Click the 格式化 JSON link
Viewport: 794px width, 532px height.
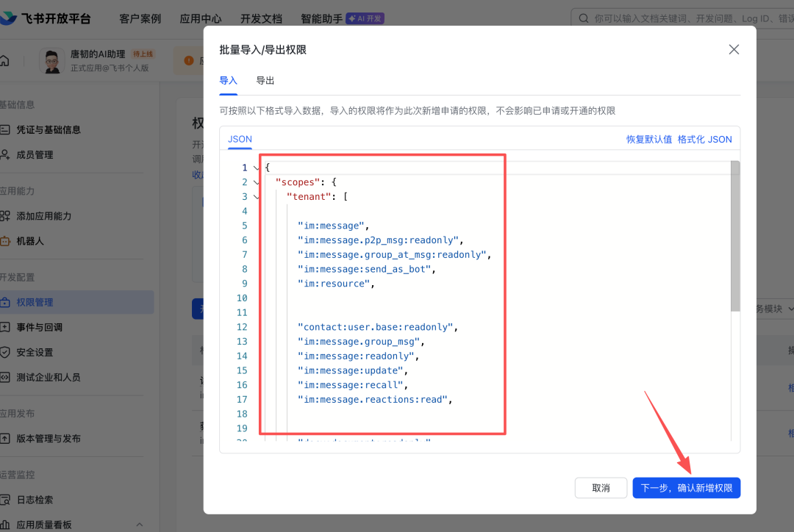pyautogui.click(x=705, y=139)
